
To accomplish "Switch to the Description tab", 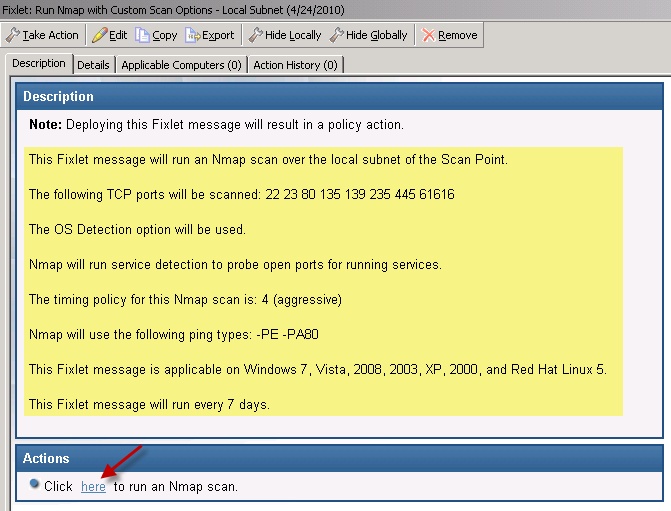I will tap(39, 63).
